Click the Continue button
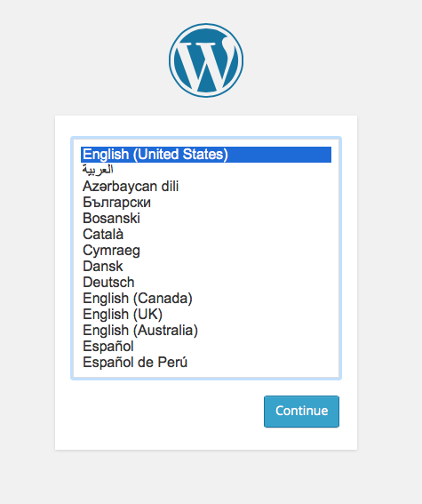Viewport: 422px width, 504px height. [x=301, y=412]
